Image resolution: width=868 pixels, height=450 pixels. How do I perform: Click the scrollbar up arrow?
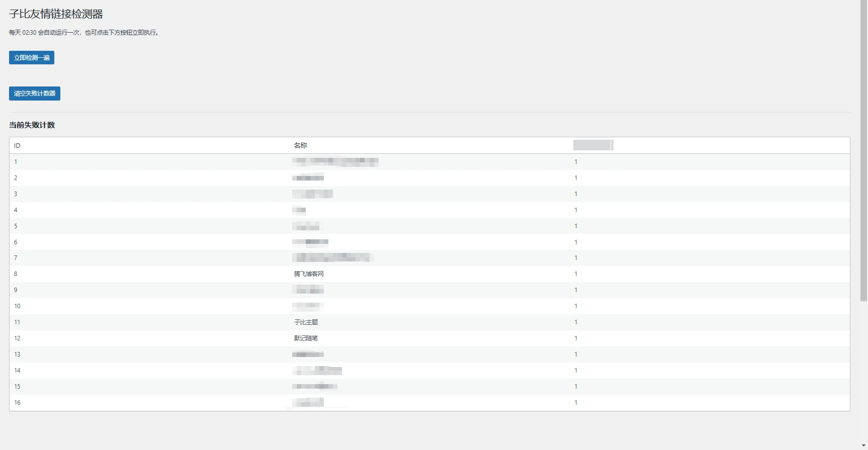coord(863,4)
